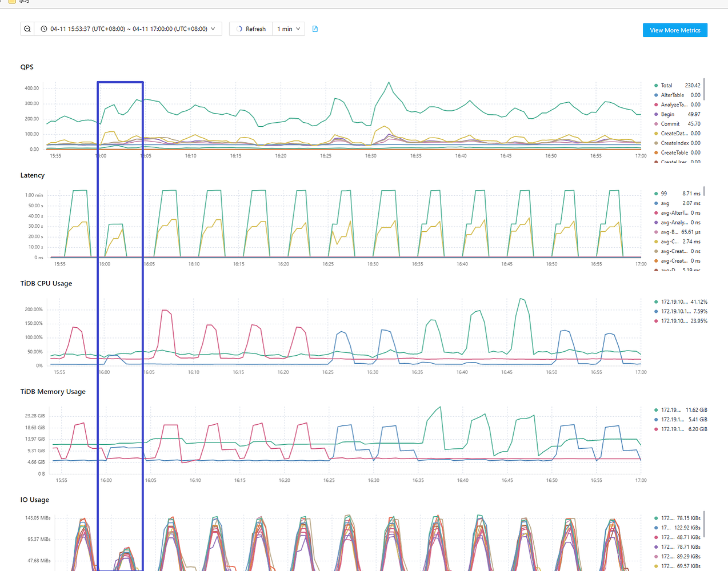This screenshot has height=571, width=728.
Task: Click the Refresh spinner icon
Action: [240, 29]
